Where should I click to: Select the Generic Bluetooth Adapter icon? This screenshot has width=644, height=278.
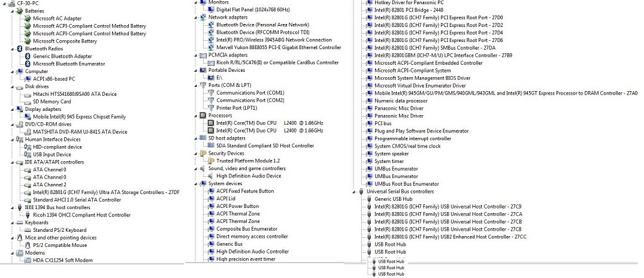point(28,56)
